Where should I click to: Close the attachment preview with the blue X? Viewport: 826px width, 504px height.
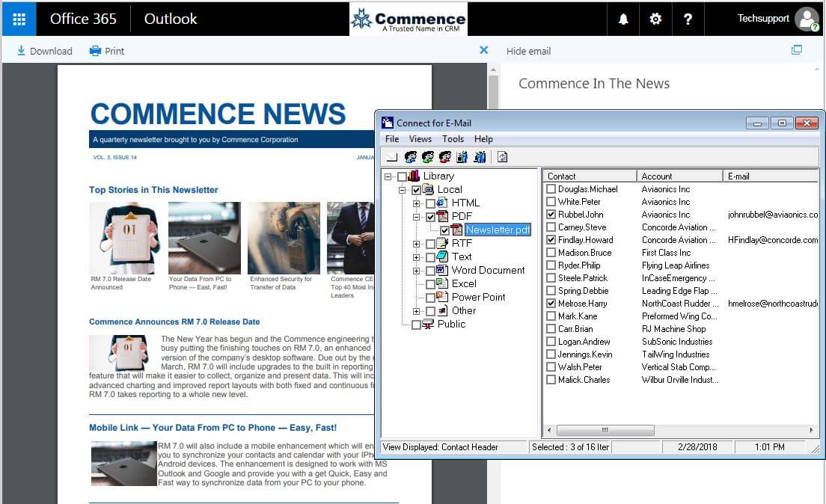[483, 50]
